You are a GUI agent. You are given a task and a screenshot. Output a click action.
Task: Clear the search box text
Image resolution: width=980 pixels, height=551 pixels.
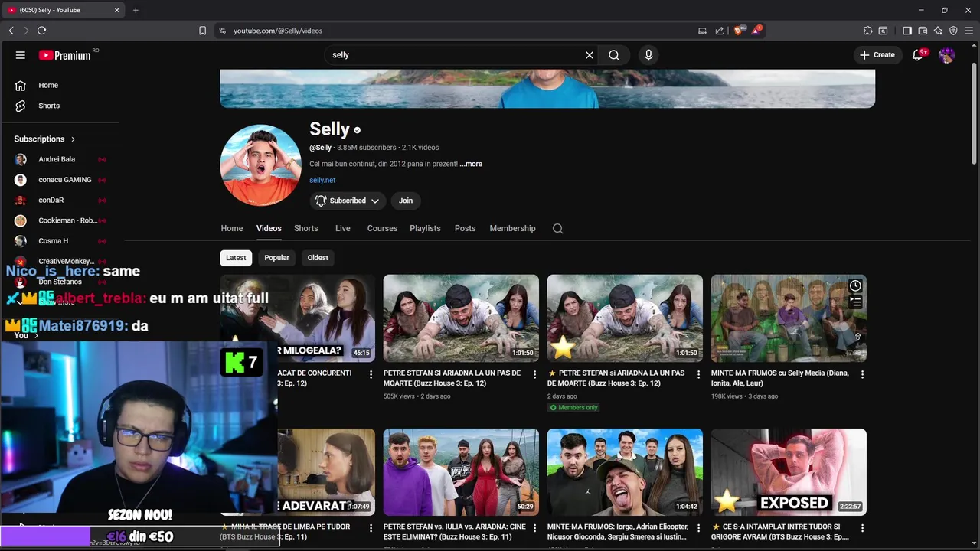pos(590,55)
